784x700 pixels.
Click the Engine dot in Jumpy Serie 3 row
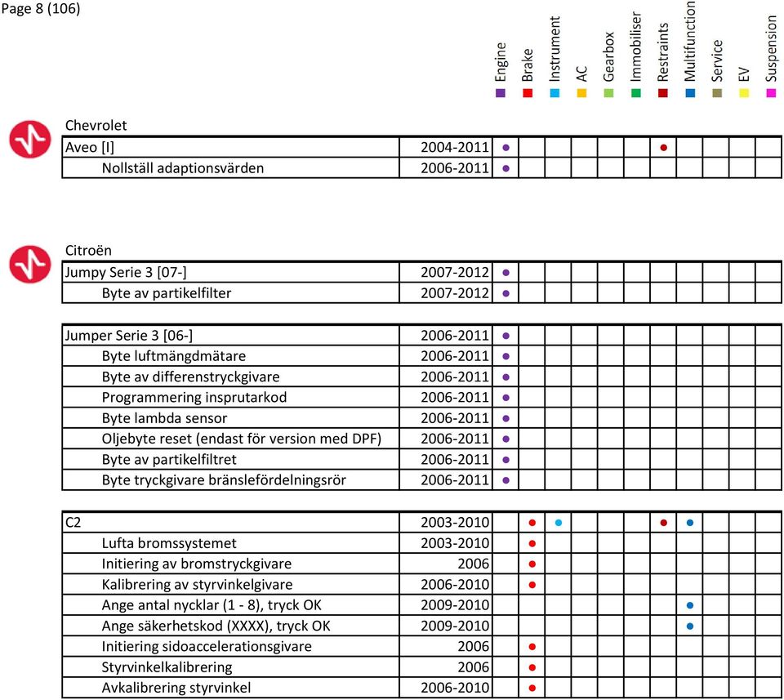pyautogui.click(x=506, y=273)
